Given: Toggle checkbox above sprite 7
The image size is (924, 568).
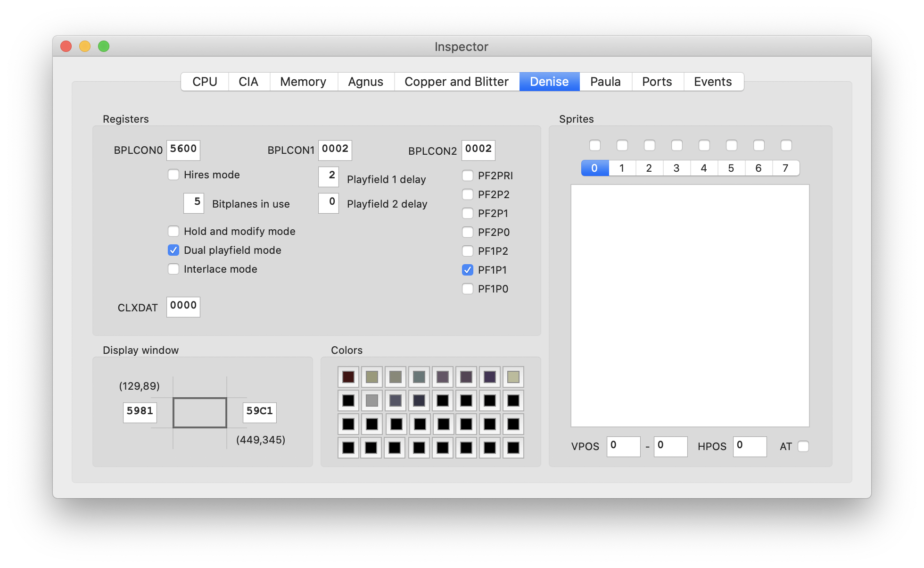Looking at the screenshot, I should 786,145.
